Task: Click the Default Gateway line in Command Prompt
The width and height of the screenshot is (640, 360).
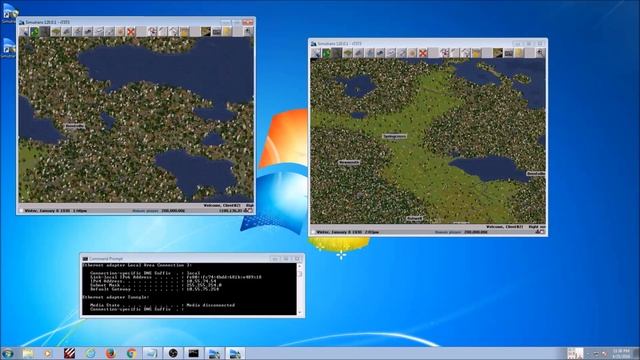Action: 155,289
